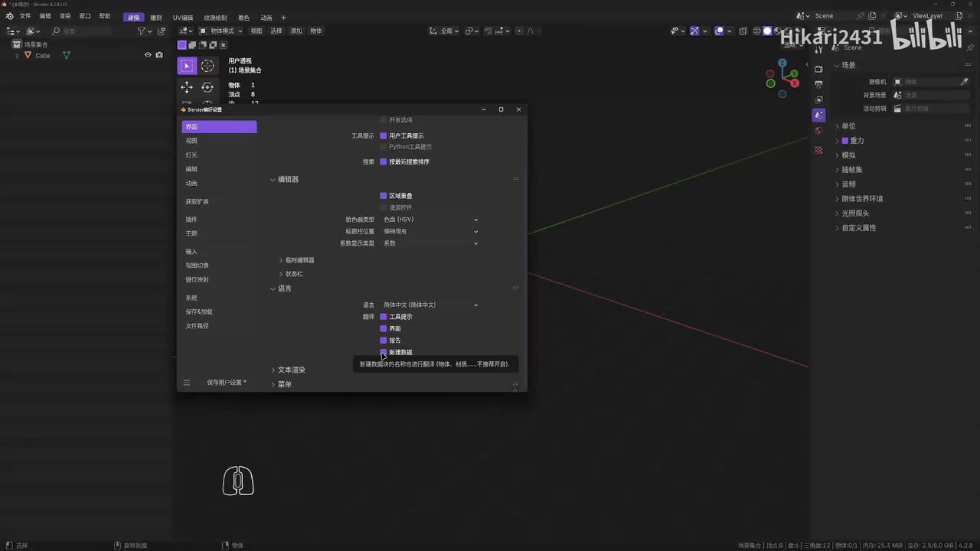Open the 语言 language dropdown

[x=430, y=305]
